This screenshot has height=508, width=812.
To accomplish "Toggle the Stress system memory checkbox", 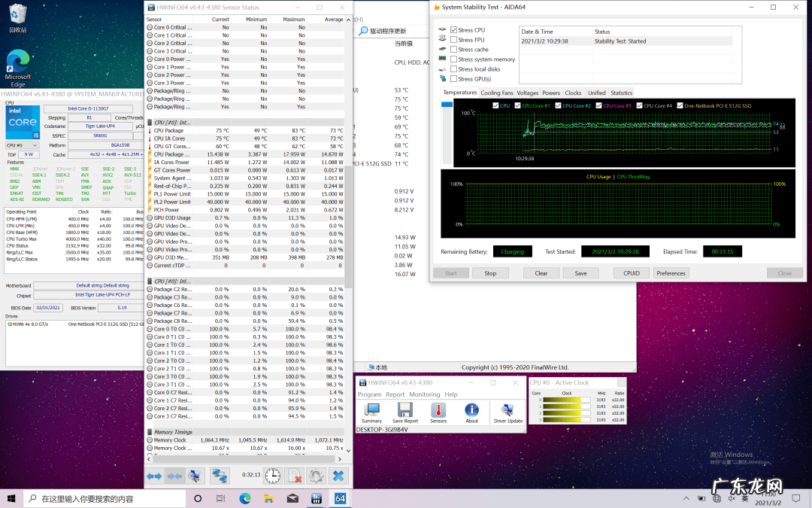I will (x=453, y=59).
